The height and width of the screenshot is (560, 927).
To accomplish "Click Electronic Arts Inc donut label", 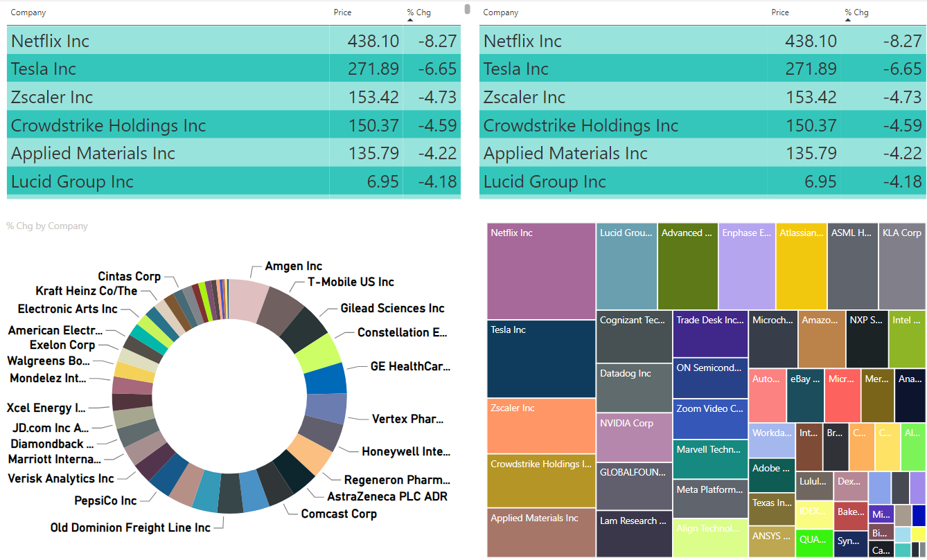I will 68,309.
